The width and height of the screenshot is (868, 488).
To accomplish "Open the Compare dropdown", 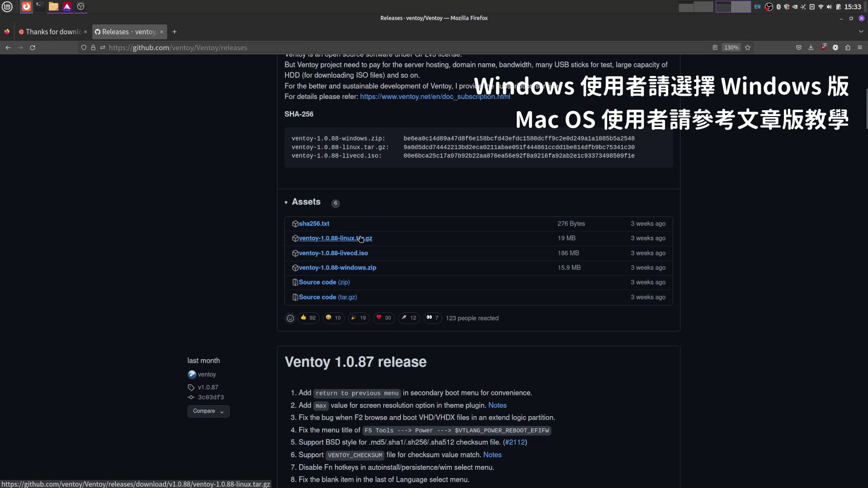I will click(x=208, y=411).
